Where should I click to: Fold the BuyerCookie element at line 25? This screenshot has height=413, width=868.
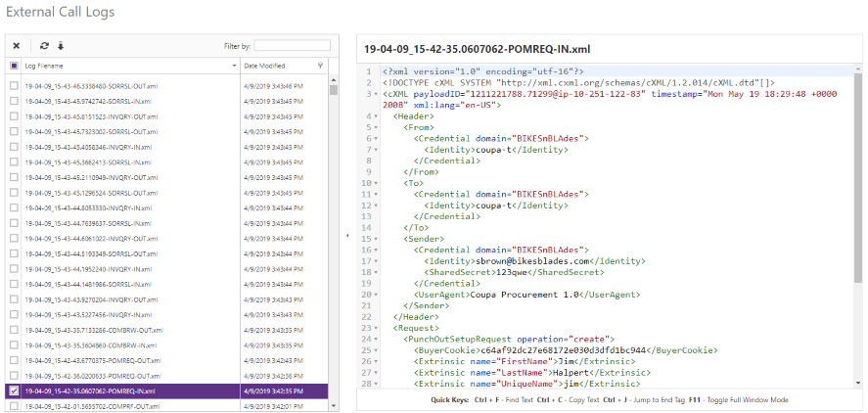click(x=376, y=350)
